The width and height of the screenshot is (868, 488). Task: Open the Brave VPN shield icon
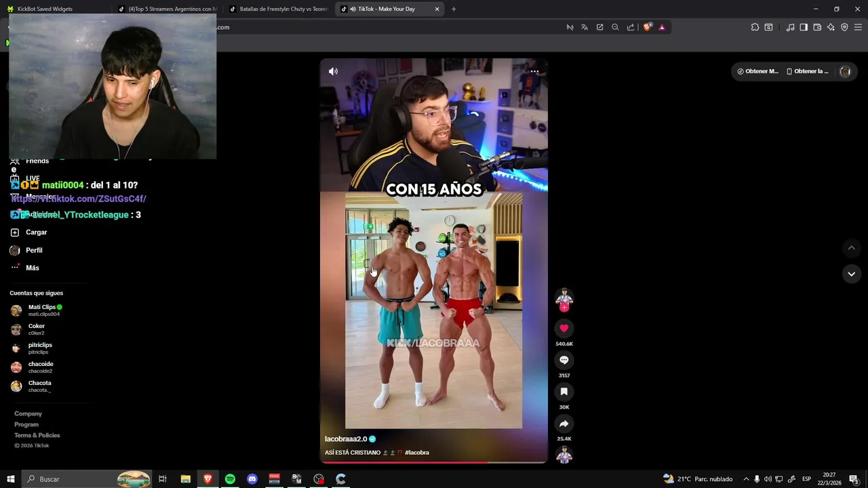[x=844, y=27]
